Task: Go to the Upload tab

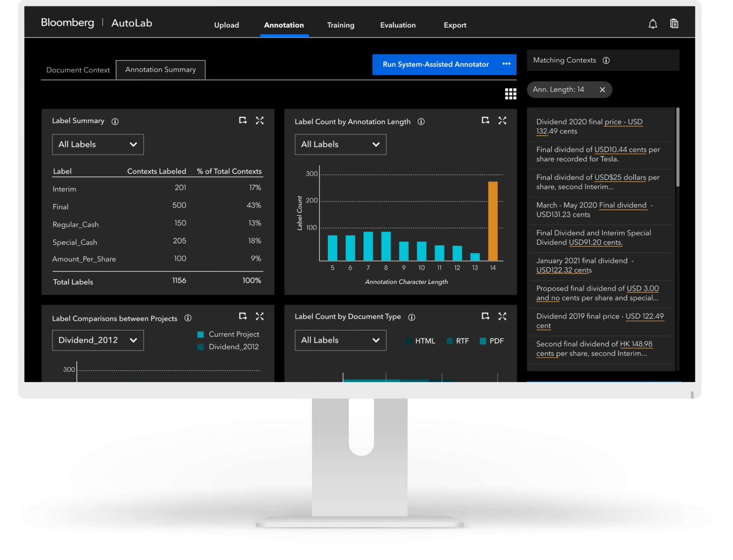Action: 226,25
